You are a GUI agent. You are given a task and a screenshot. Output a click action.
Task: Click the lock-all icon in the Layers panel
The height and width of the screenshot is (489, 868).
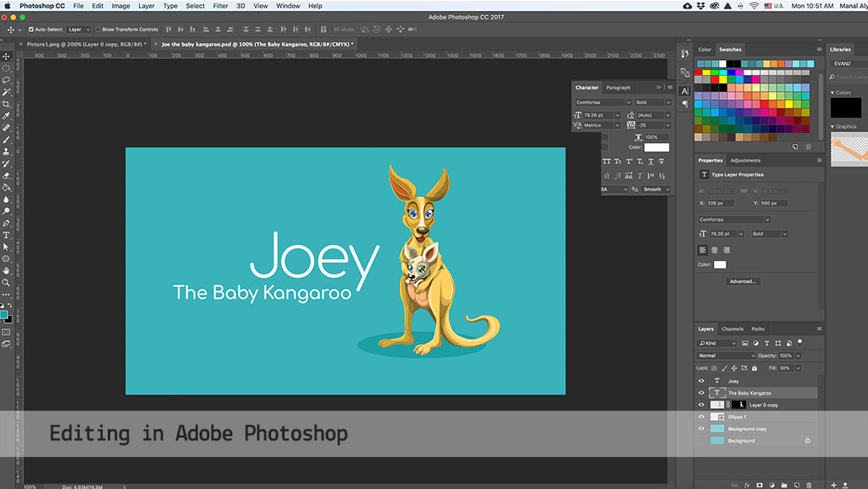click(x=753, y=368)
